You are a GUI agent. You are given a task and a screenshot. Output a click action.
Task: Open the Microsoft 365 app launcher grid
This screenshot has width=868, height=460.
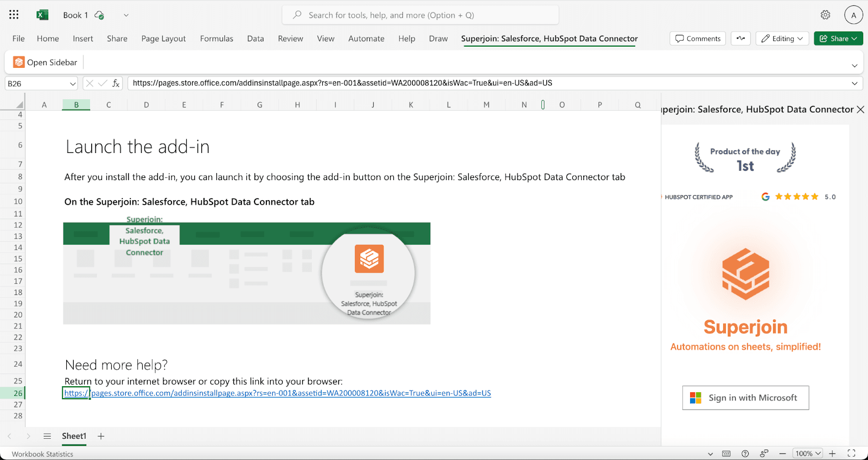14,15
